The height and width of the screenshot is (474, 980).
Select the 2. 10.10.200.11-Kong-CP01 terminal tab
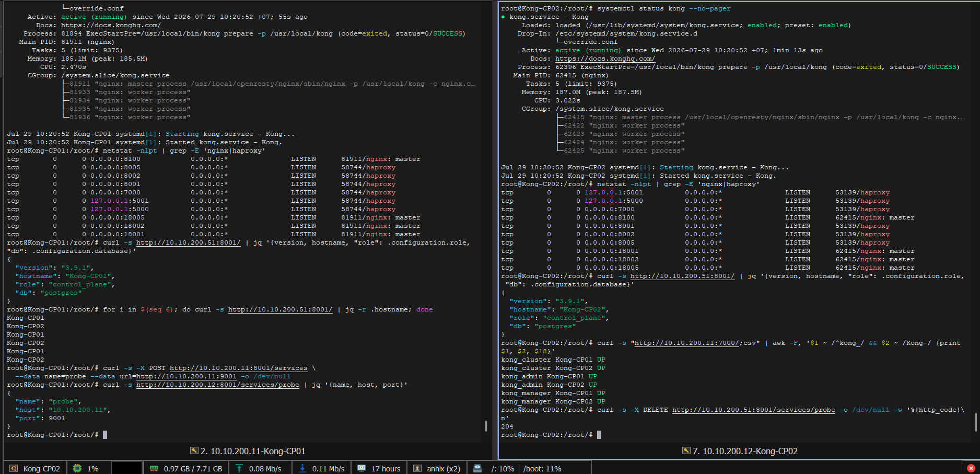click(x=248, y=451)
